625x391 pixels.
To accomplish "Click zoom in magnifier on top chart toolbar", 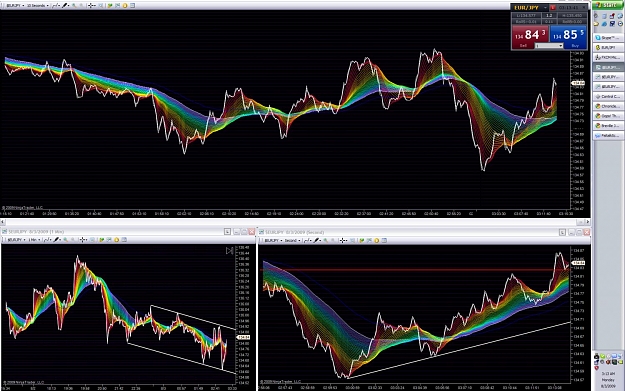I will tap(74, 6).
